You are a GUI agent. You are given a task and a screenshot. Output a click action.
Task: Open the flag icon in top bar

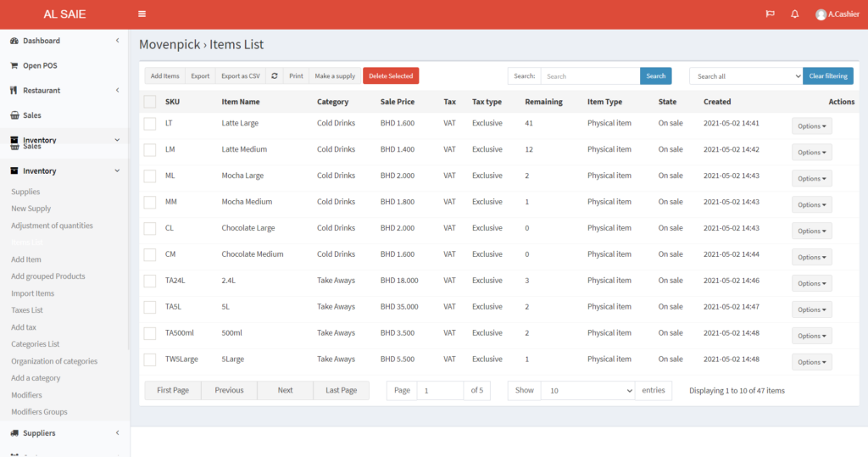pos(770,14)
